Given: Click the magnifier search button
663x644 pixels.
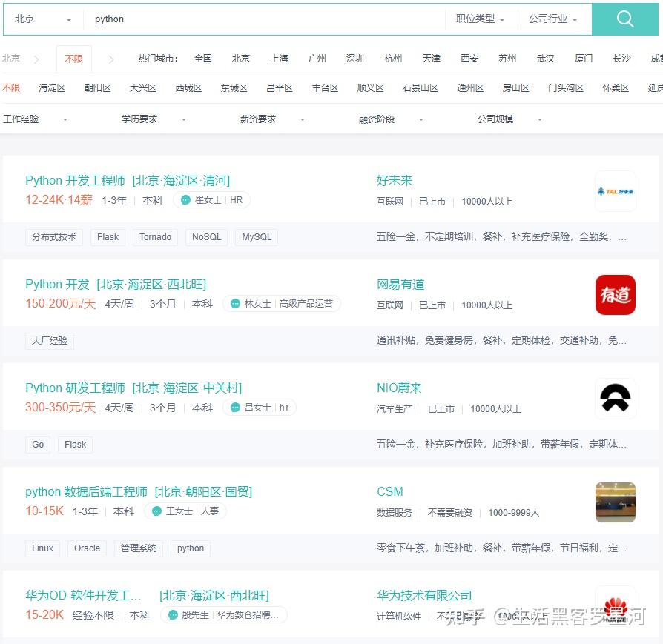Looking at the screenshot, I should click(624, 19).
